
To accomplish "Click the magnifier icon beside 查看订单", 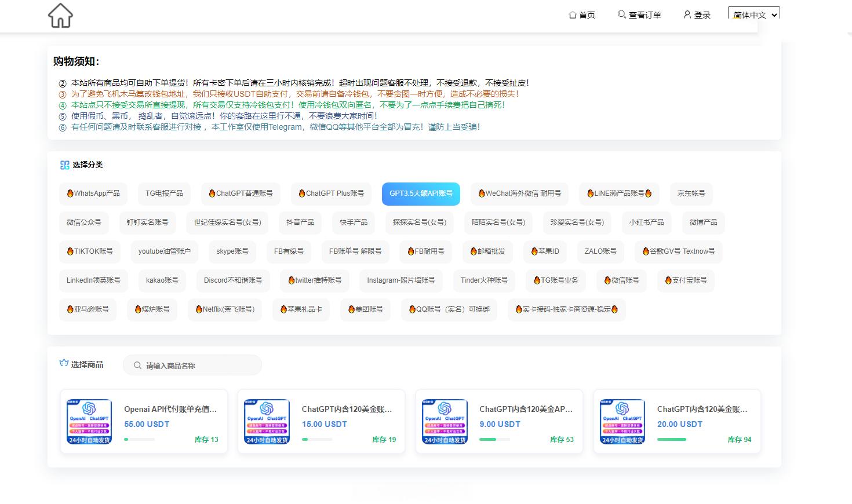I will (621, 14).
